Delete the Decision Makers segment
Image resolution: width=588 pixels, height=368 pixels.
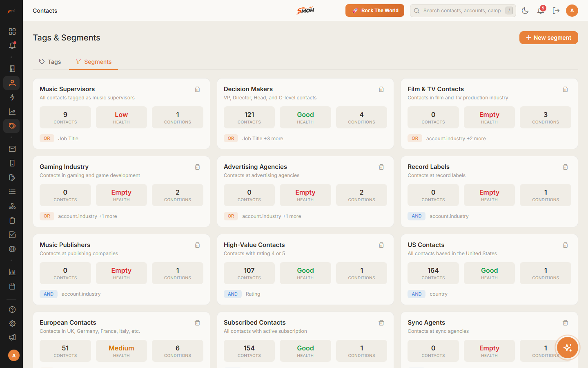point(381,89)
